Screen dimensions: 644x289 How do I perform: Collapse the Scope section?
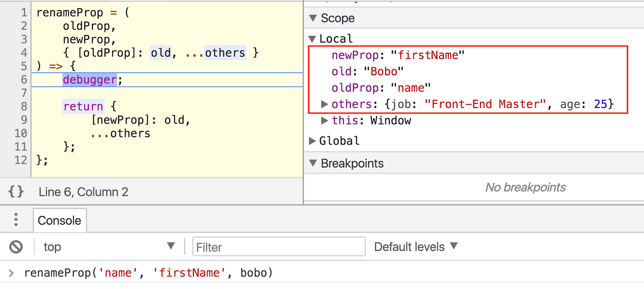click(313, 18)
